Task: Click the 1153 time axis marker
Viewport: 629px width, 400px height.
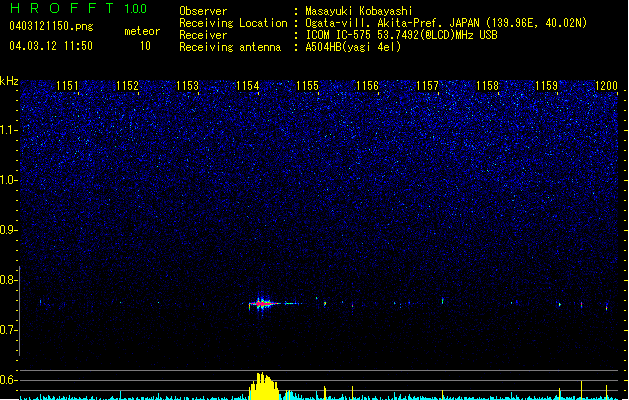Action: [187, 86]
